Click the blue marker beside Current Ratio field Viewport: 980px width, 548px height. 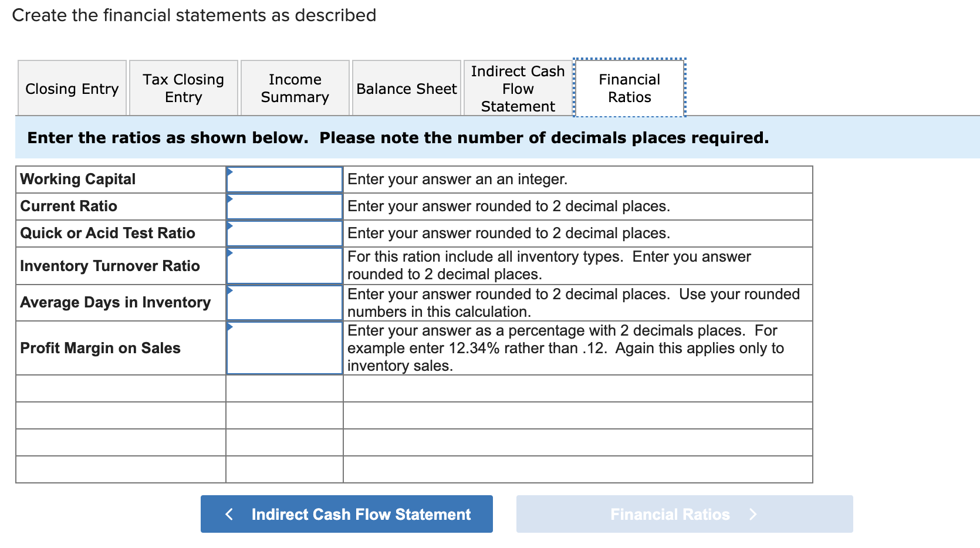pyautogui.click(x=229, y=199)
